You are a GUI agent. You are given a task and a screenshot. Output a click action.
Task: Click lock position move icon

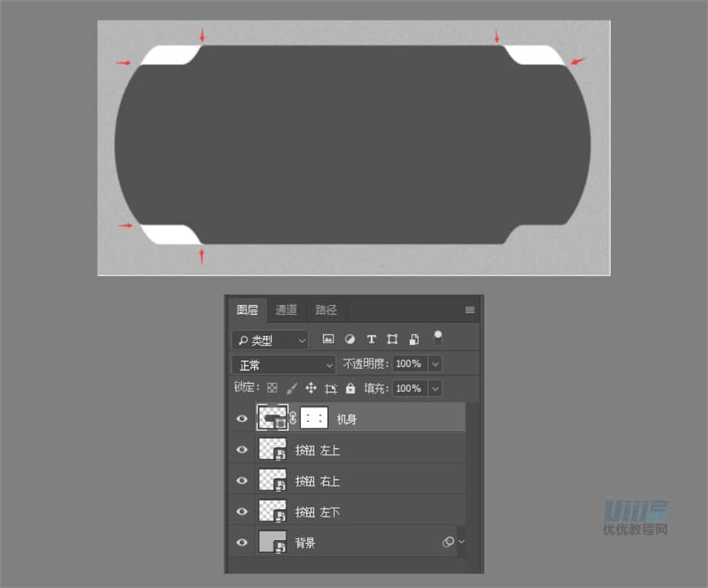click(311, 389)
